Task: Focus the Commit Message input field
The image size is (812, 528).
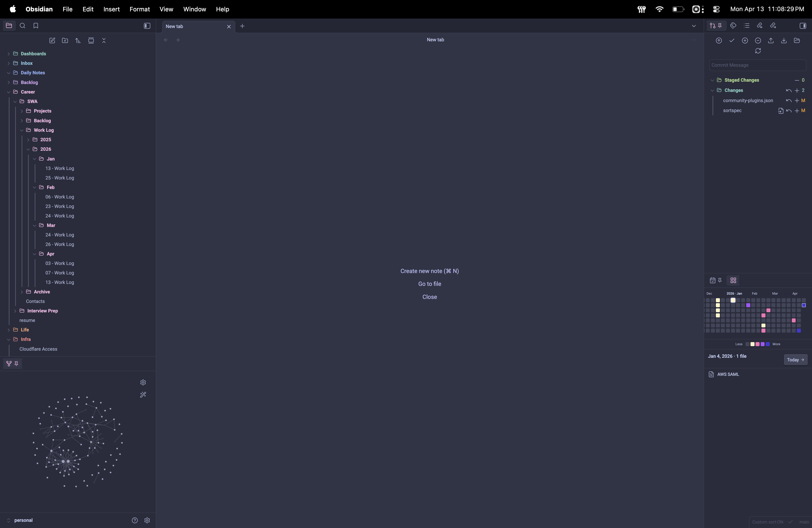Action: point(758,65)
